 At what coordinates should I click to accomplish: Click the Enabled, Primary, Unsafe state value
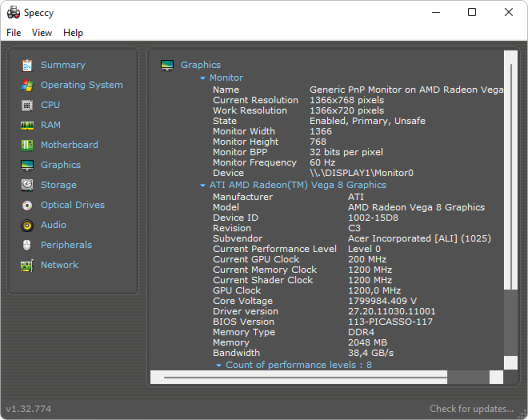pos(367,121)
